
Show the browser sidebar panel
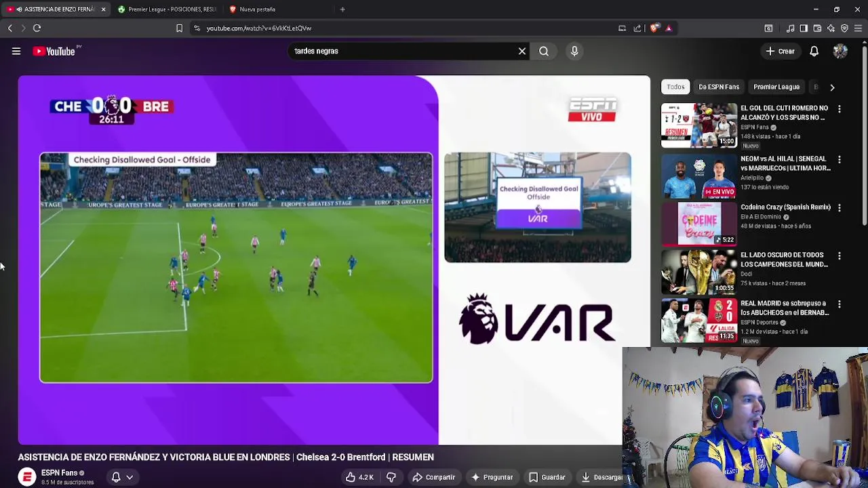pyautogui.click(x=804, y=28)
